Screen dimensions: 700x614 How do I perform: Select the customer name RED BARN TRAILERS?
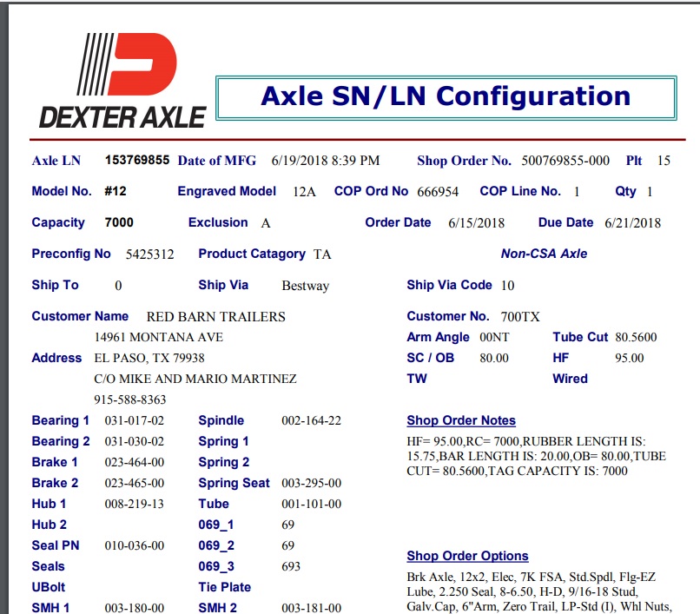tap(215, 317)
